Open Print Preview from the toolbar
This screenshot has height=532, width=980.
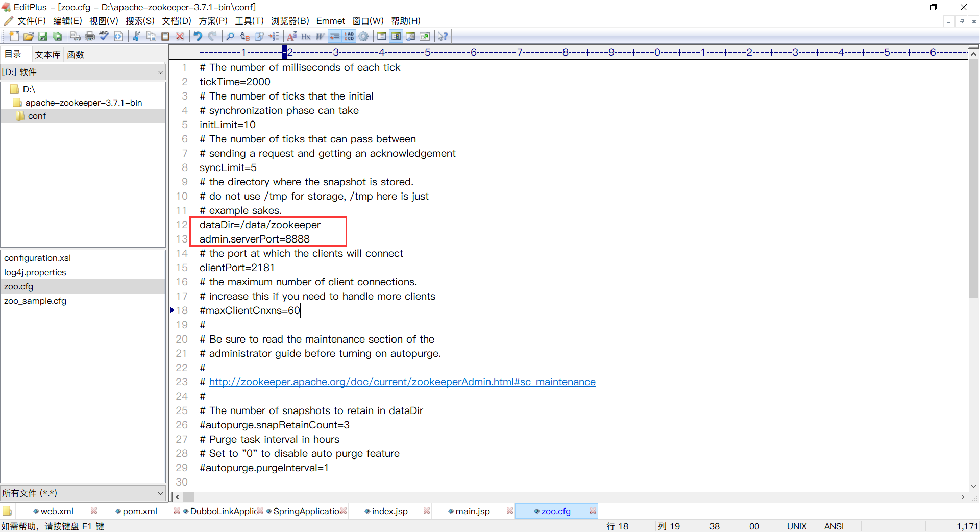(76, 36)
